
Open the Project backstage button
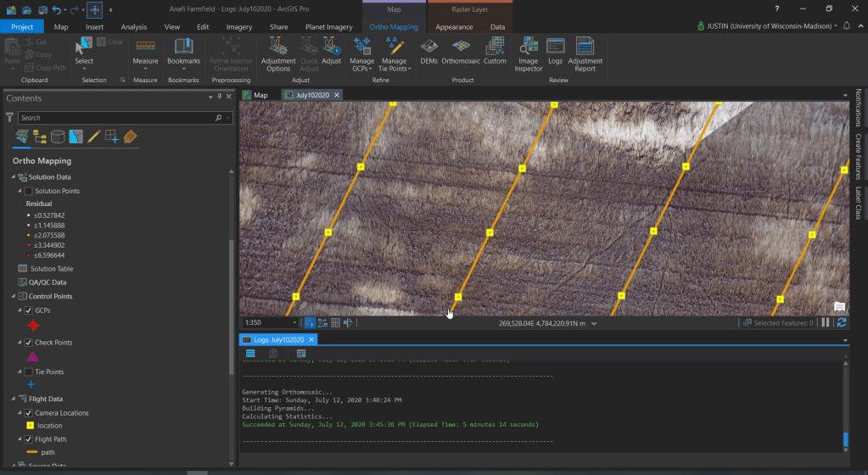[22, 27]
